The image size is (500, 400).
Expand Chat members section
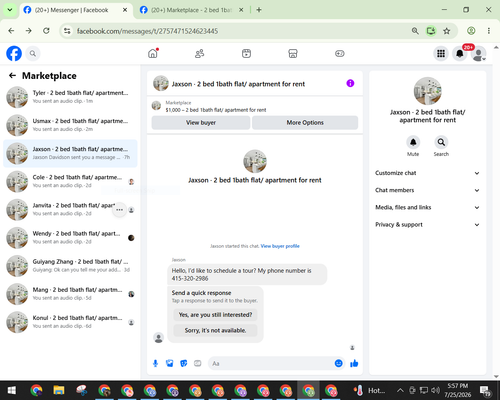427,190
